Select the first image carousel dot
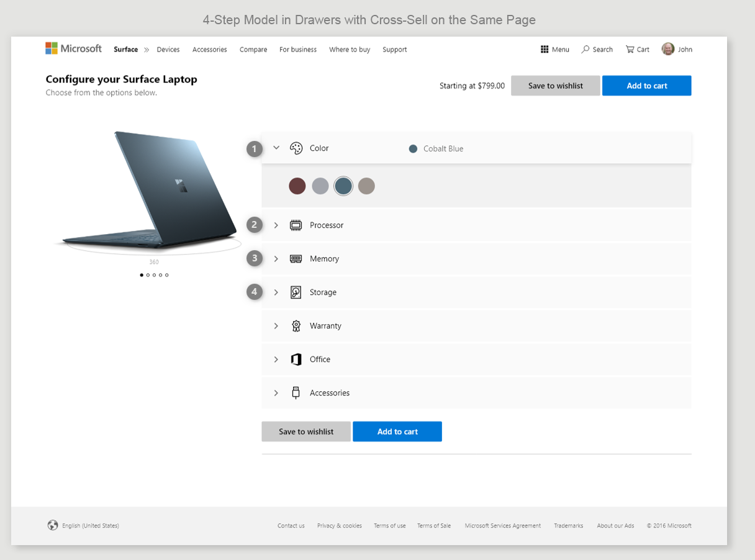This screenshot has width=755, height=560. pos(142,275)
